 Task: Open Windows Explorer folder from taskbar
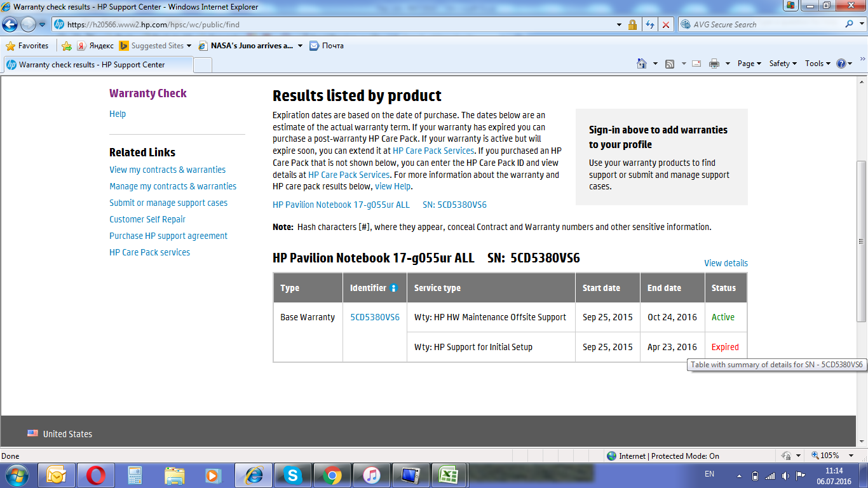174,475
